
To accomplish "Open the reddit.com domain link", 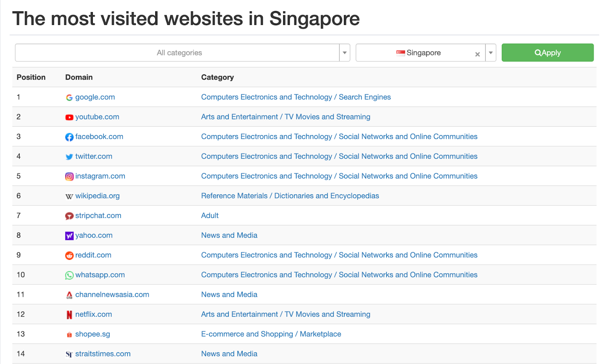I will tap(93, 255).
